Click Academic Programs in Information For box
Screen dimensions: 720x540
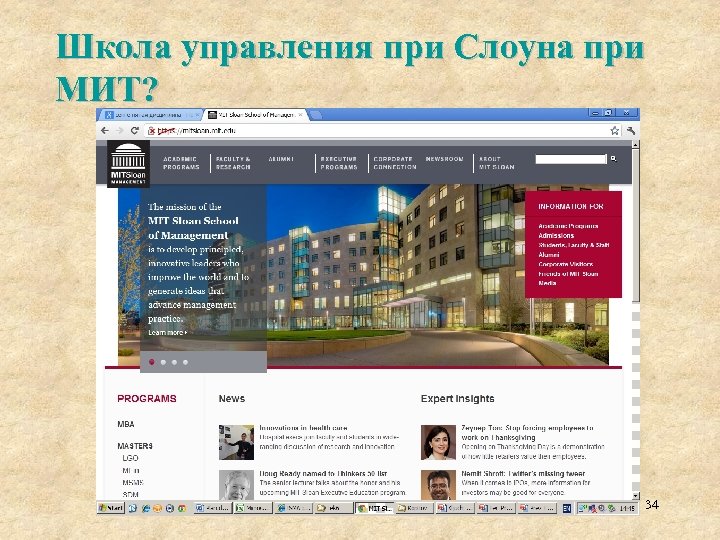tap(568, 226)
